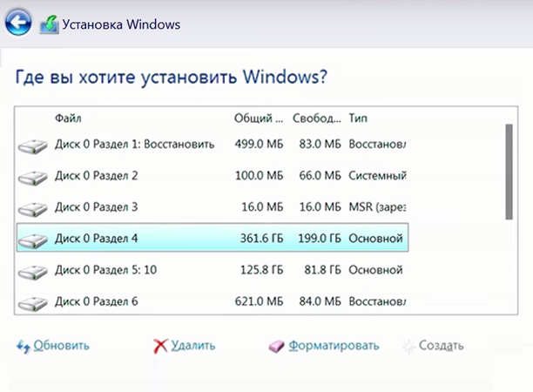Click the red X Удалить icon
Screen dimensions: 533x392
[160, 346]
